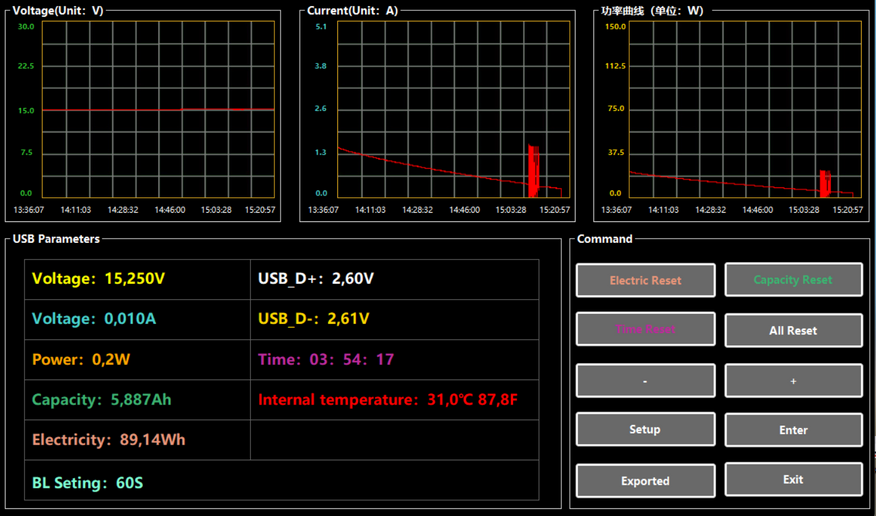Select the Capacity 5,887Ah value
The height and width of the screenshot is (516, 876).
point(102,400)
